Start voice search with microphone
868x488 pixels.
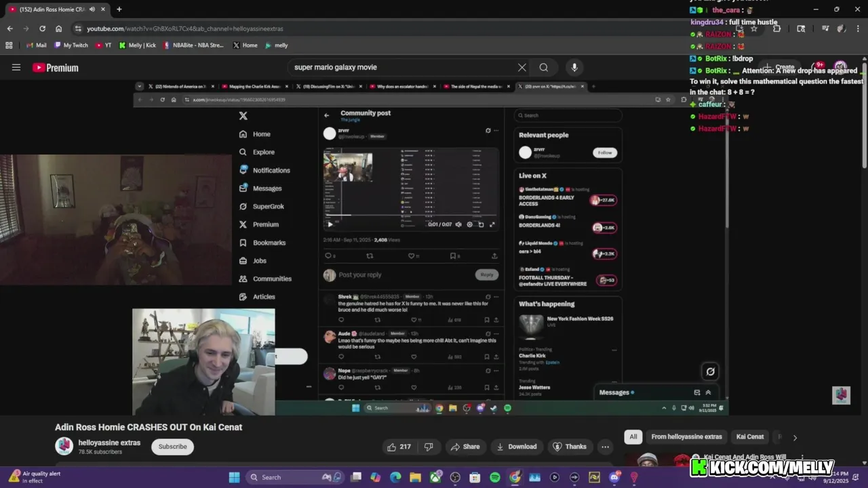(574, 67)
